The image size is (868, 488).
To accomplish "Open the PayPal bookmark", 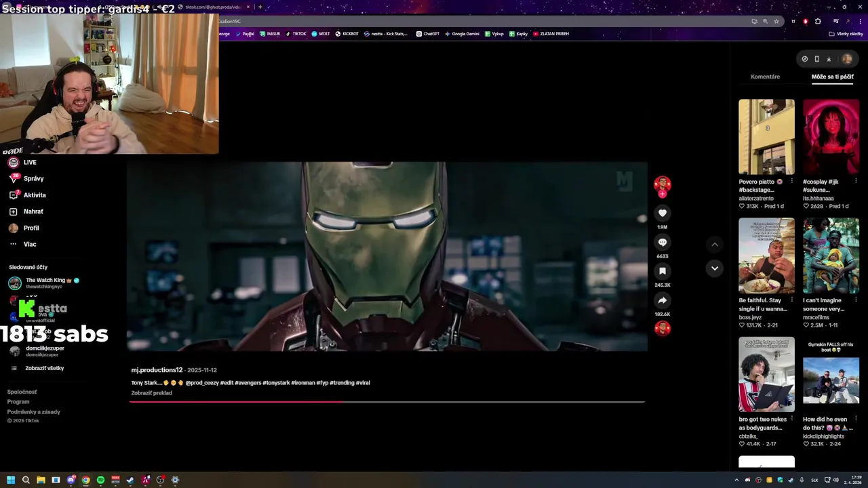I will point(245,34).
